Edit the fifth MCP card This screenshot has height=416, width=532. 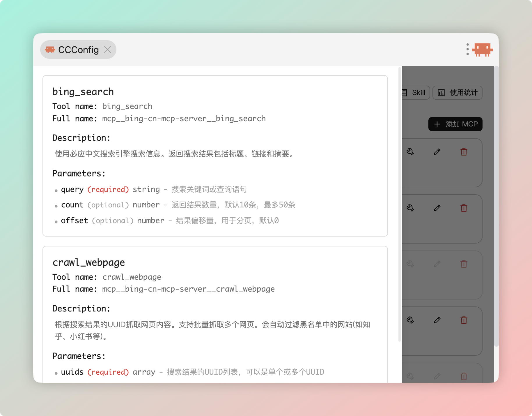(x=437, y=376)
